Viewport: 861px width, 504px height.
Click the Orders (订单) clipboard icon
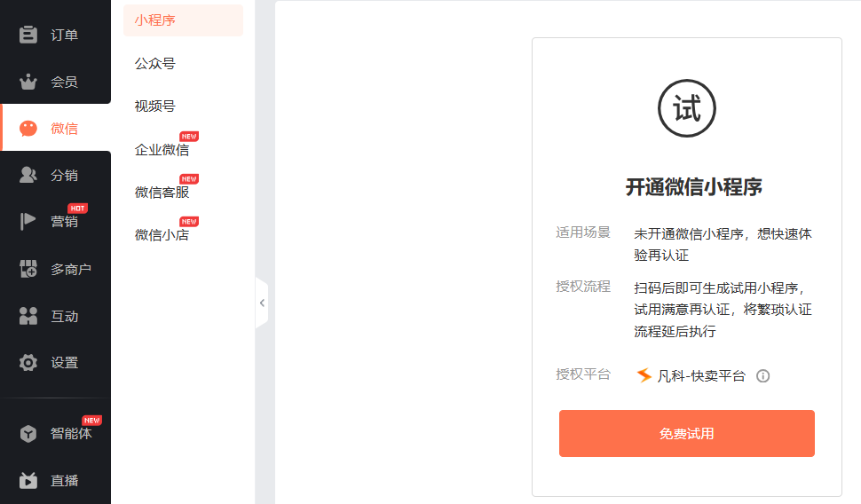click(x=28, y=35)
